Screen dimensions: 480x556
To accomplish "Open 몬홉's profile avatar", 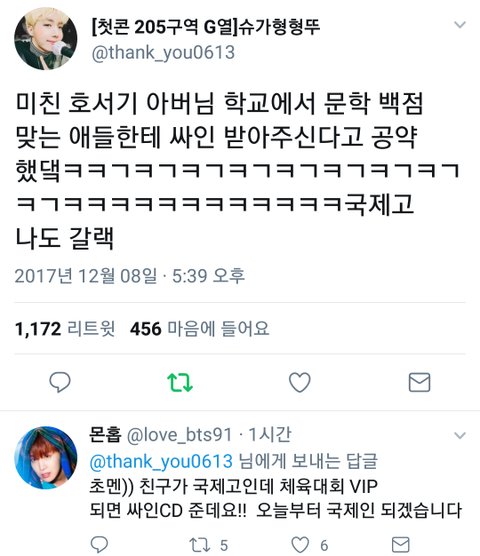I will (x=46, y=457).
